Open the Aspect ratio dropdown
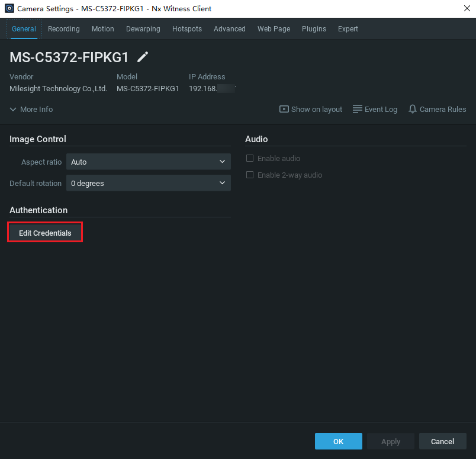This screenshot has width=476, height=459. click(149, 162)
